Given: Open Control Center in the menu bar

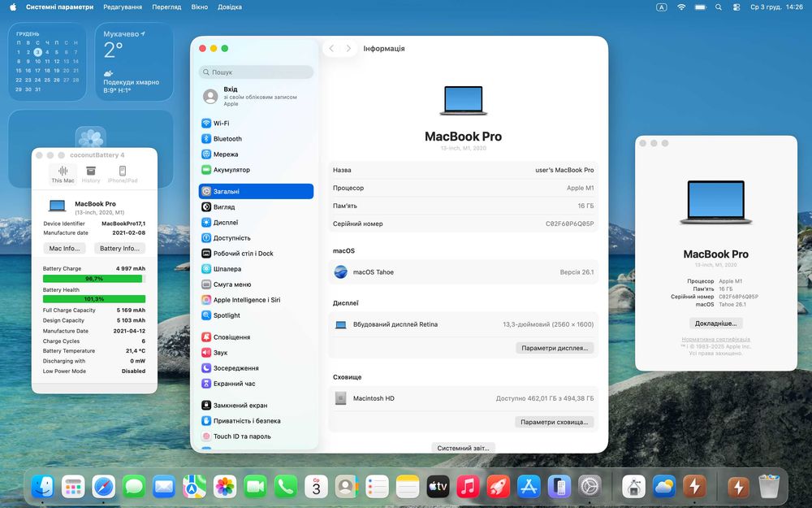Looking at the screenshot, I should tap(736, 7).
